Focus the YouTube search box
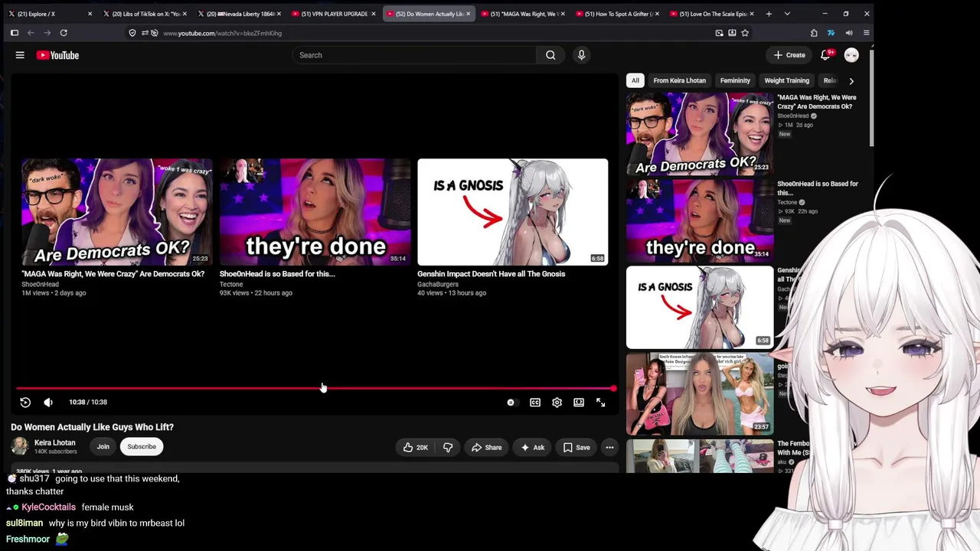 [414, 55]
